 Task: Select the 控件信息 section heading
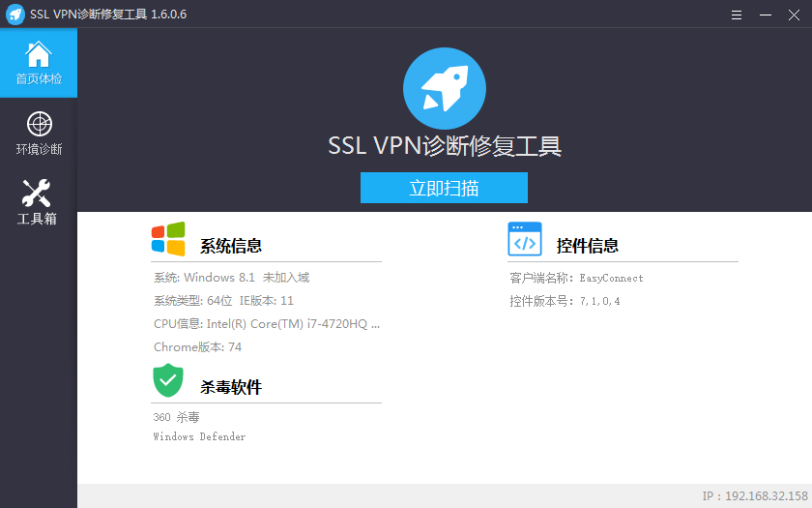click(588, 246)
